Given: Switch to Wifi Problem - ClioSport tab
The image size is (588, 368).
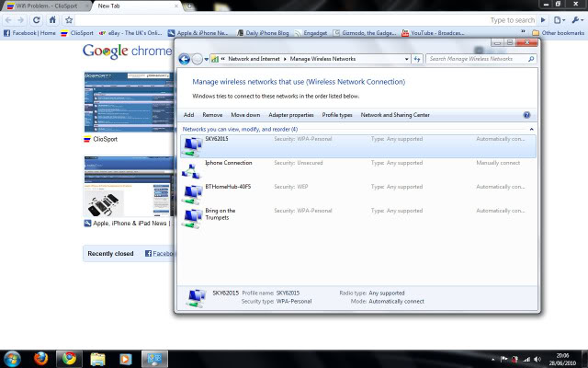Looking at the screenshot, I should tap(45, 6).
